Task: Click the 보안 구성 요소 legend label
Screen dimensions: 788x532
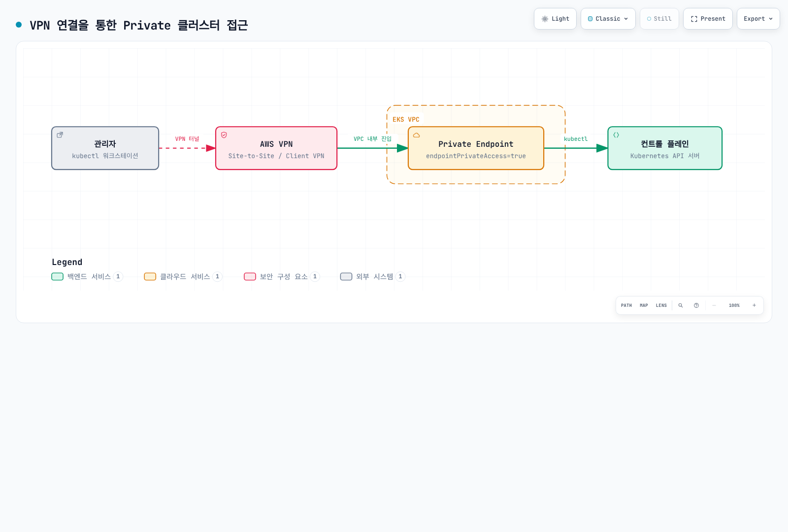Action: click(x=284, y=276)
